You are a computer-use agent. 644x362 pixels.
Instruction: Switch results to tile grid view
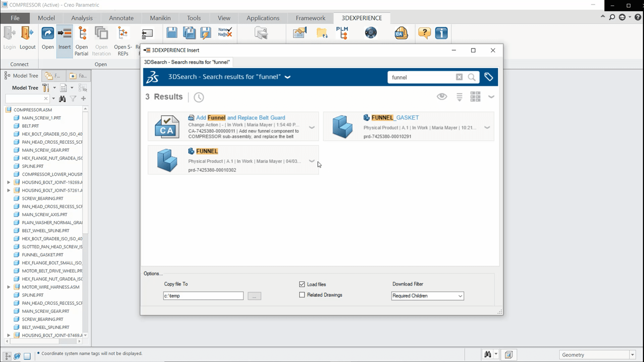coord(475,97)
